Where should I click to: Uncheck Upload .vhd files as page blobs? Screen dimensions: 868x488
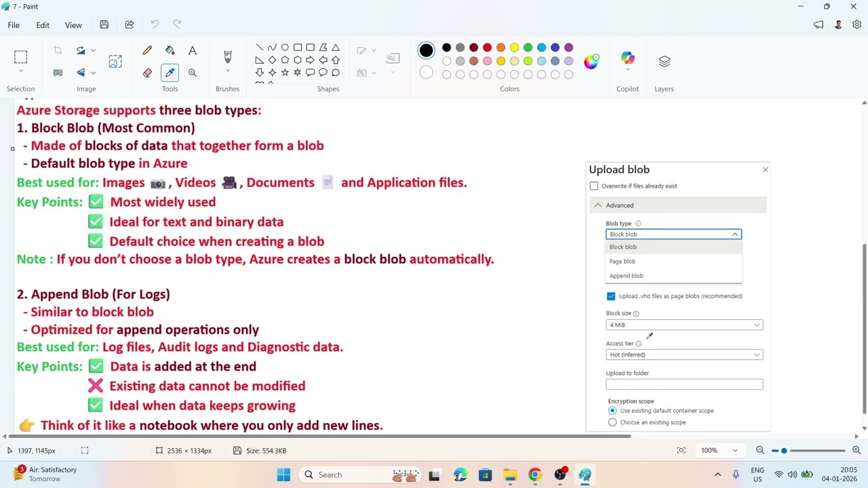(x=611, y=296)
